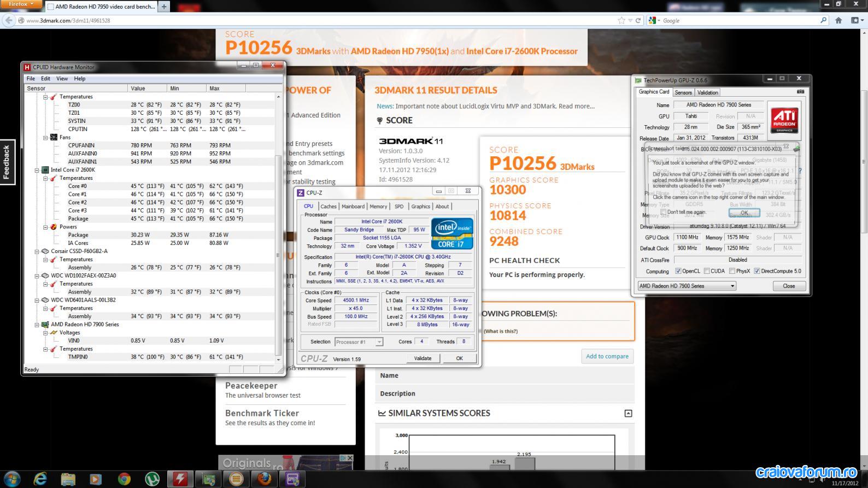Open a new Firefox tab with plus
Viewport: 868px width, 488px height.
click(x=163, y=7)
